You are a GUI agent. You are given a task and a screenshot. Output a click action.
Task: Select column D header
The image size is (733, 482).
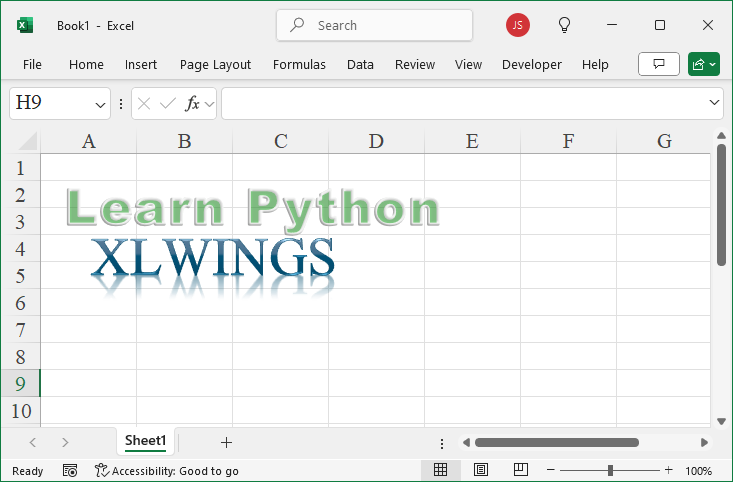376,141
